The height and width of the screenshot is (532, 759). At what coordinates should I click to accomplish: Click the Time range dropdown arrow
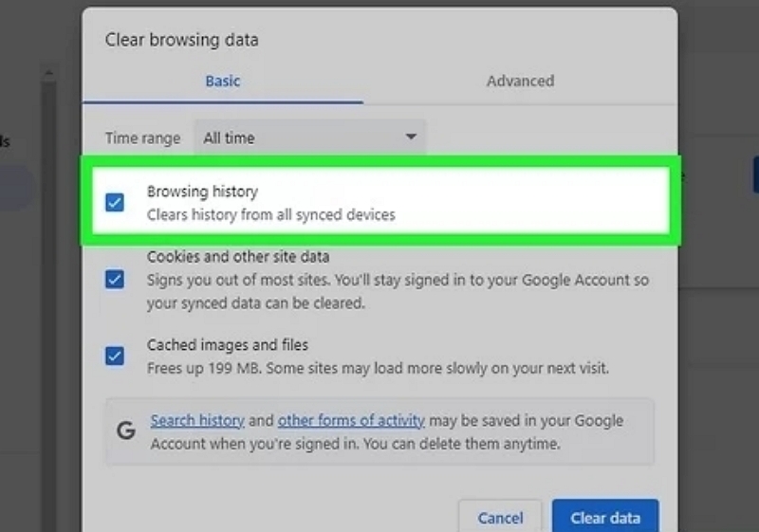pos(411,137)
